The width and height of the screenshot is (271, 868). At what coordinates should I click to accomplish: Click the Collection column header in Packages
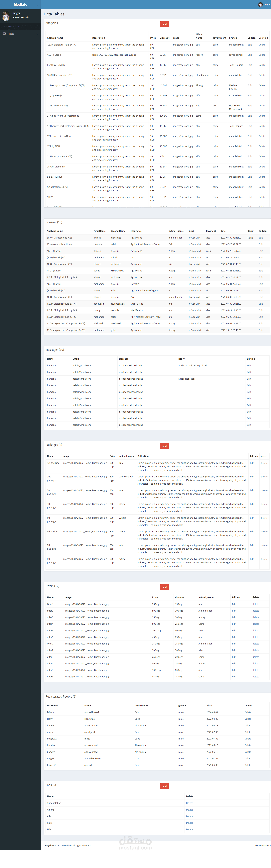(143, 456)
